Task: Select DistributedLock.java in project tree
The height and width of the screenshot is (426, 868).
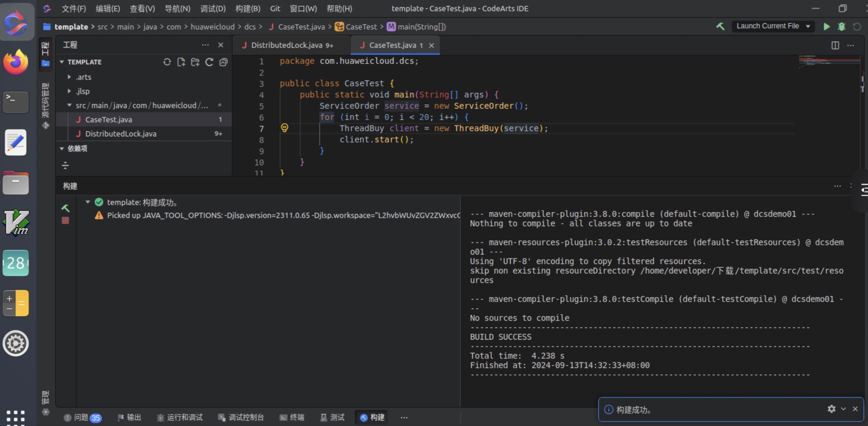Action: [x=120, y=134]
